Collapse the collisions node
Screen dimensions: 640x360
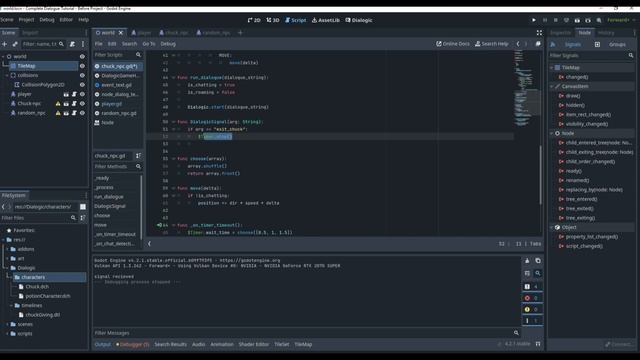[7, 76]
